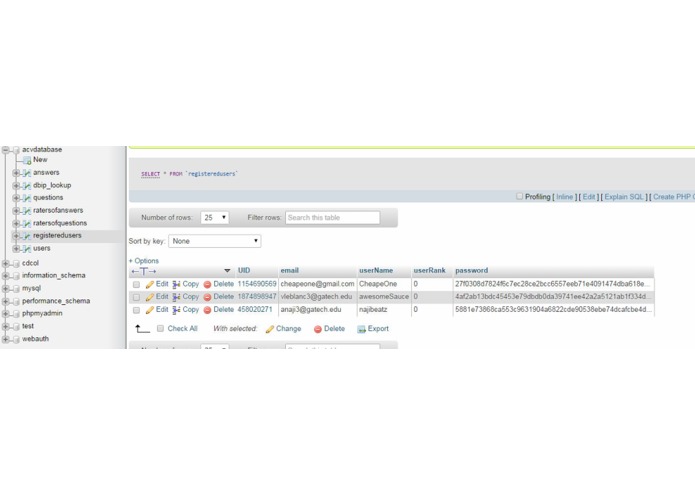Click pencil Edit icon for cheapeone@gmail.com row
This screenshot has width=695, height=494.
coord(150,284)
